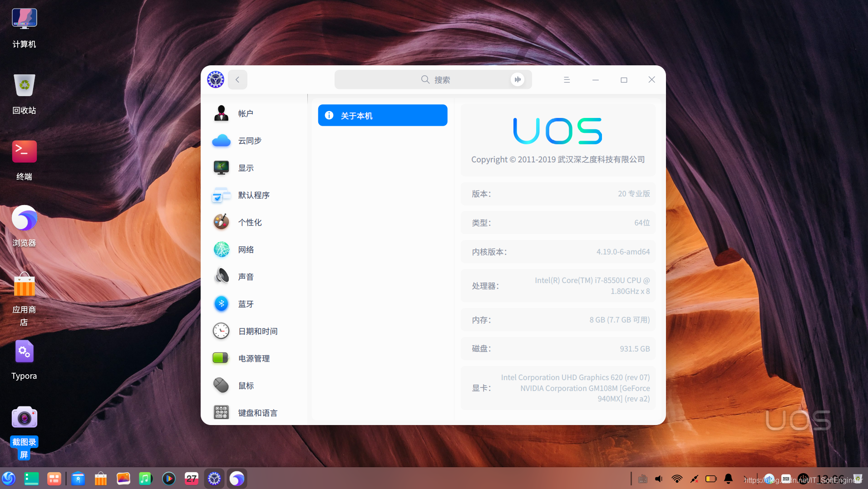868x489 pixels.
Task: Click the control center gear in the dock
Action: pos(214,479)
